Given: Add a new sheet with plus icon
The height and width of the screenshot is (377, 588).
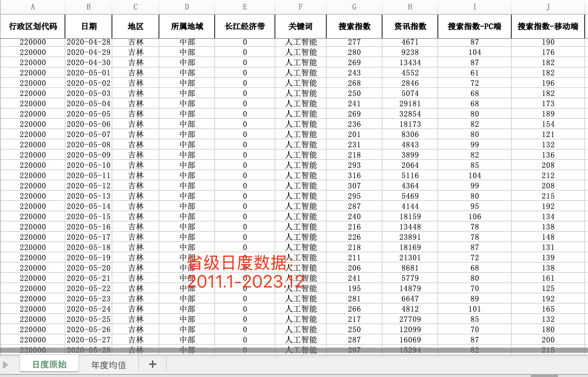Looking at the screenshot, I should [x=153, y=364].
